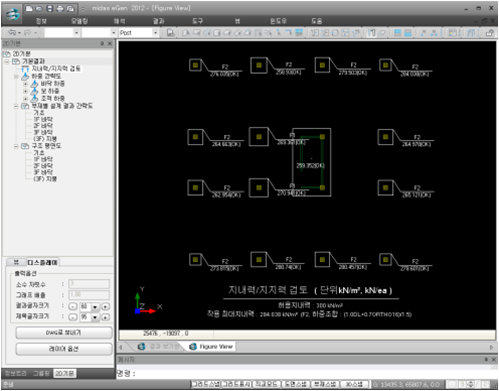This screenshot has width=499, height=391.
Task: Click the midas eGen application logo button
Action: (x=13, y=13)
